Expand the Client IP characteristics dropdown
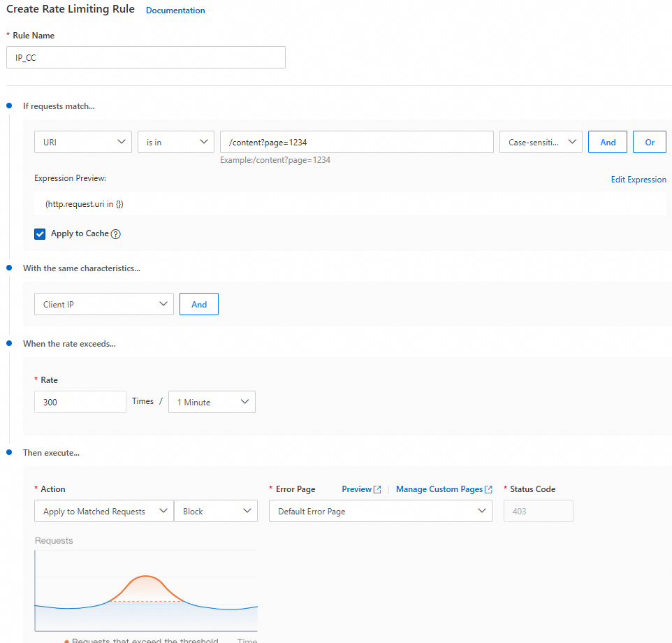 click(x=103, y=304)
